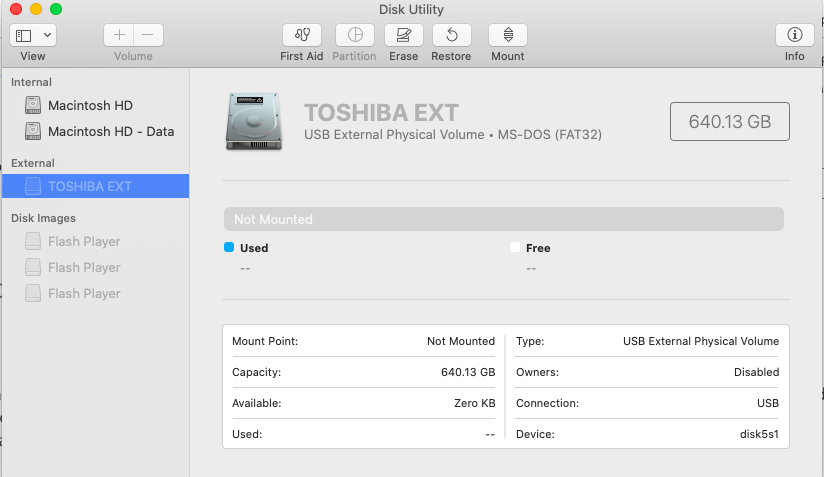Select TOSHIBA EXT in sidebar
Screen dimensions: 824x477
click(95, 186)
